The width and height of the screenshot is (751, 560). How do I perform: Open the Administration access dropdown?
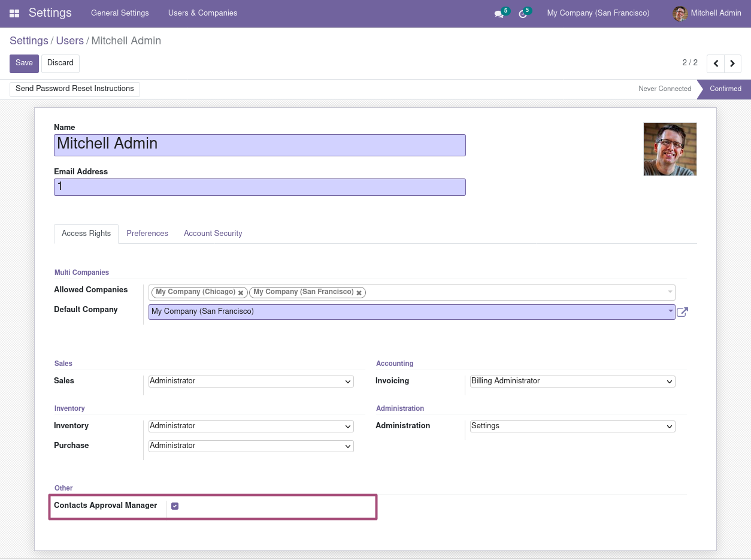(x=573, y=426)
